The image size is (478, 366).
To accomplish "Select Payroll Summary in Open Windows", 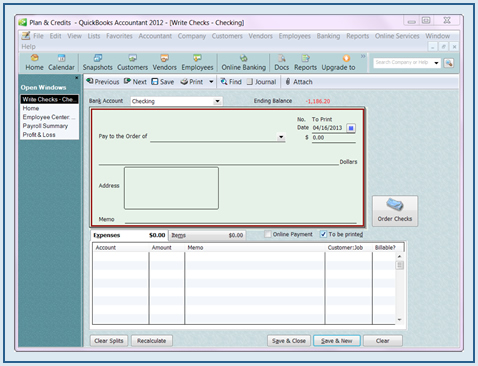I will (49, 126).
